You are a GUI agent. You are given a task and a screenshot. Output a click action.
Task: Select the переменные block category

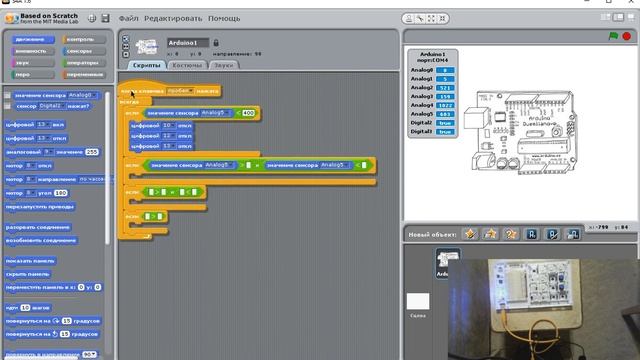tap(84, 75)
